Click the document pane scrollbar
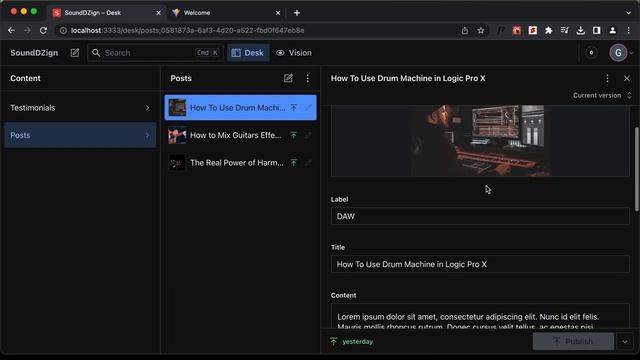This screenshot has height=360, width=640. pyautogui.click(x=637, y=169)
